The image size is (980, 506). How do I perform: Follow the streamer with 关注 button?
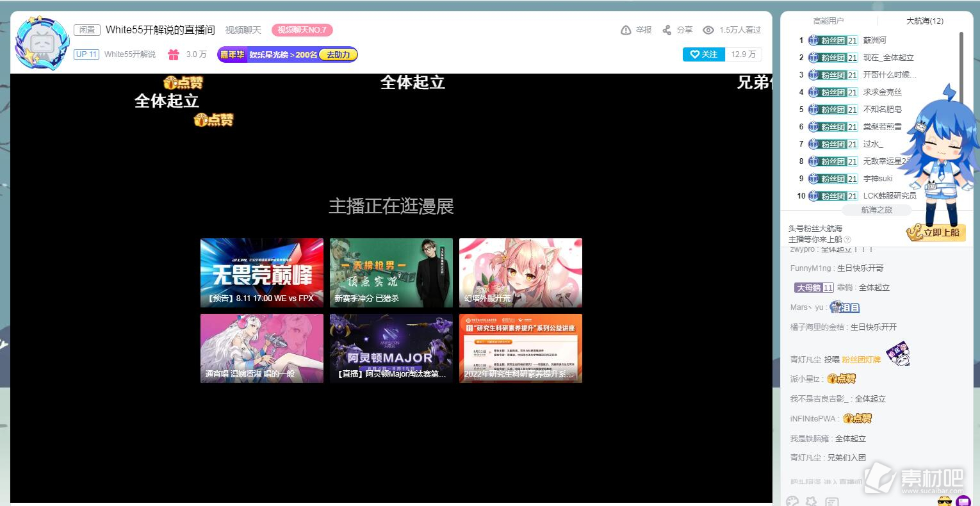coord(704,54)
